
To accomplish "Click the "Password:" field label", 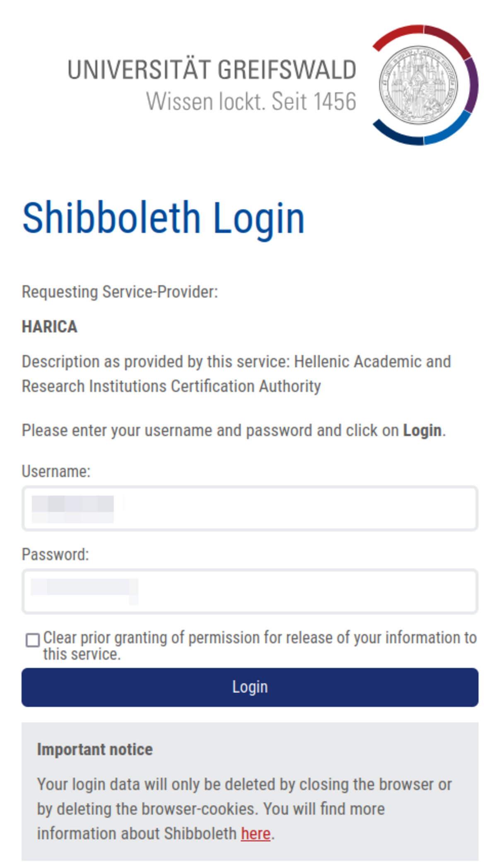I will (x=55, y=555).
